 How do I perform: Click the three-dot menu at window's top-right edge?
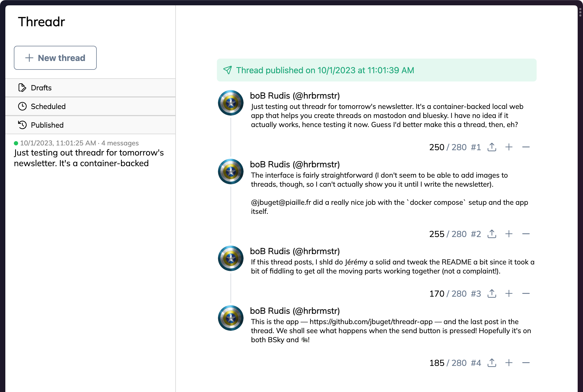(x=580, y=12)
